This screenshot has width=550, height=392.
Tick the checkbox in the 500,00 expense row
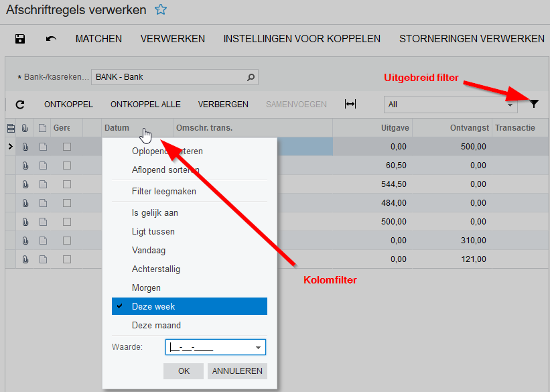click(x=66, y=222)
